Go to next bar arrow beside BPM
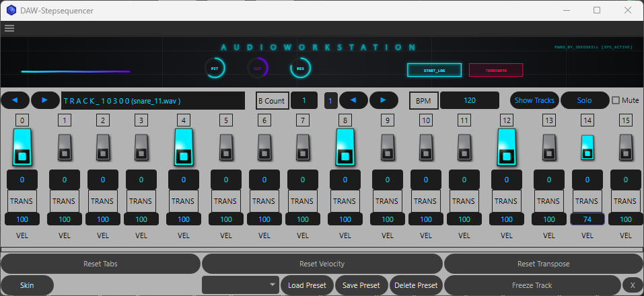The width and height of the screenshot is (644, 296). coord(384,100)
